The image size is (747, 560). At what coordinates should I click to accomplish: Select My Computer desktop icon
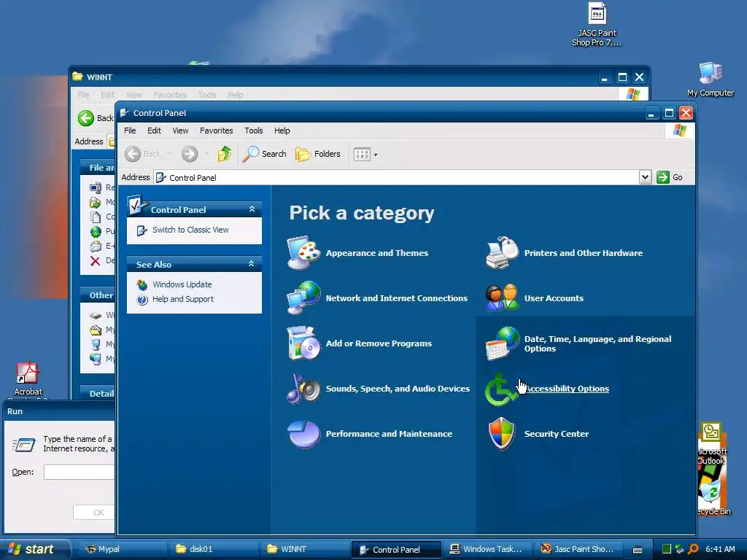tap(711, 79)
